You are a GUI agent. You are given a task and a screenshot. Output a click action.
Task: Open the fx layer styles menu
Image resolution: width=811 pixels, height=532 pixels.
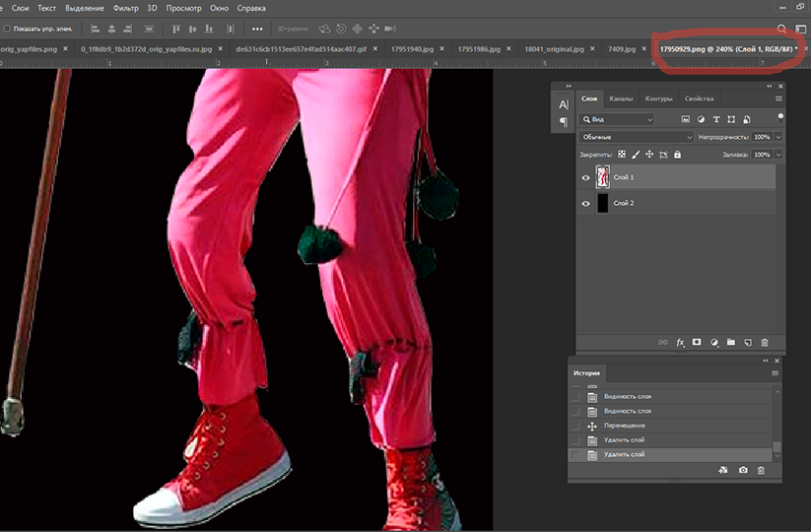pos(680,343)
